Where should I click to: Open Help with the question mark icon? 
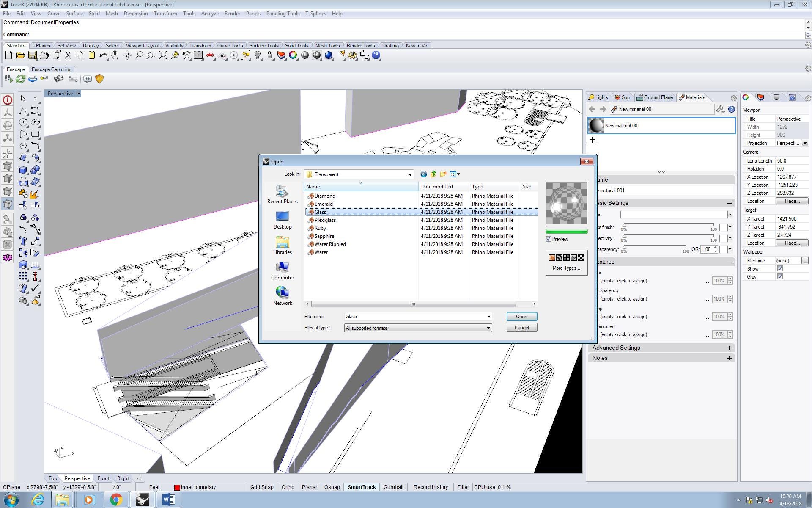(376, 55)
